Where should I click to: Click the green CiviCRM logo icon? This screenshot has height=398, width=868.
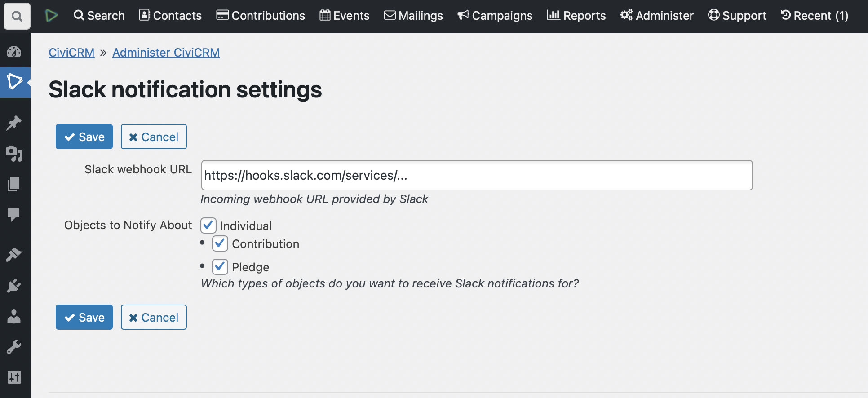(51, 16)
